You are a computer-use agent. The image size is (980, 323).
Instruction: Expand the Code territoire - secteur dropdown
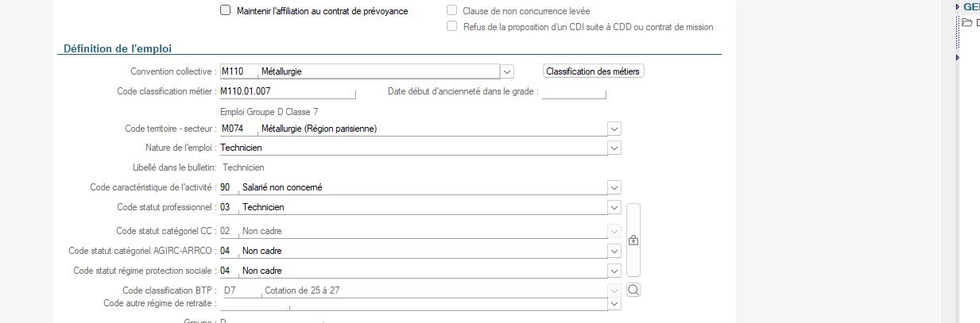point(614,129)
